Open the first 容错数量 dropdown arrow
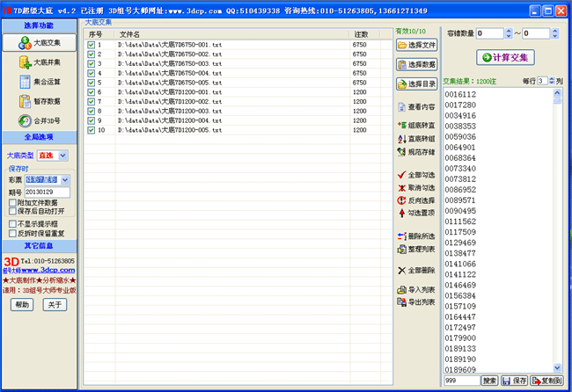The image size is (572, 392). point(509,33)
